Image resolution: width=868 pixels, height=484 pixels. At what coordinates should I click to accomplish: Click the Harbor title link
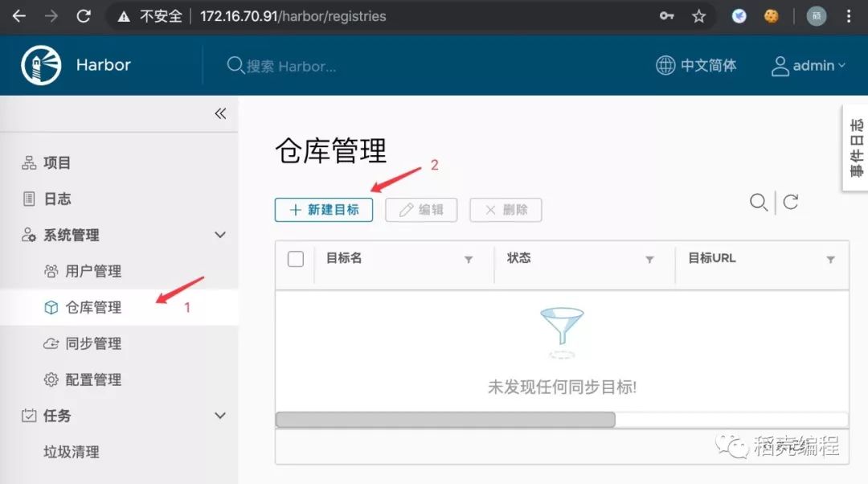tap(104, 65)
